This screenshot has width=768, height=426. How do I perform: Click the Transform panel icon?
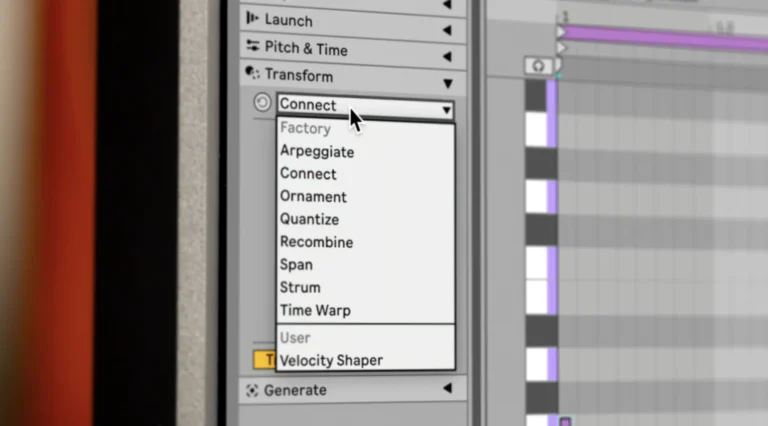(252, 73)
